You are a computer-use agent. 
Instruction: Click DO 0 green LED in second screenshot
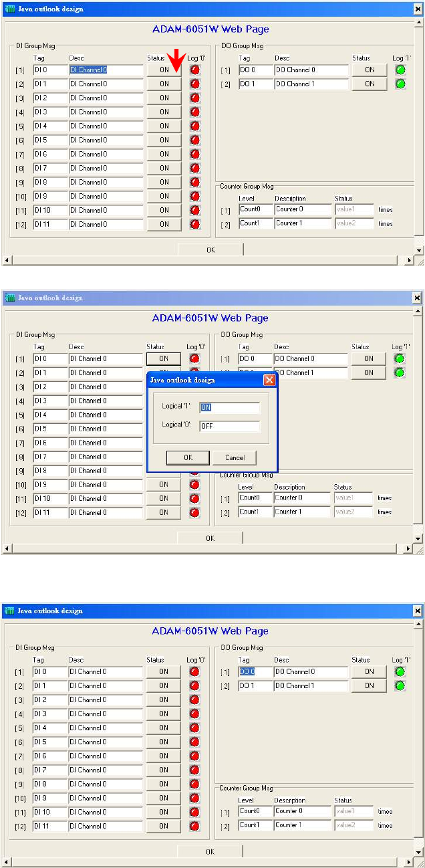(x=400, y=358)
